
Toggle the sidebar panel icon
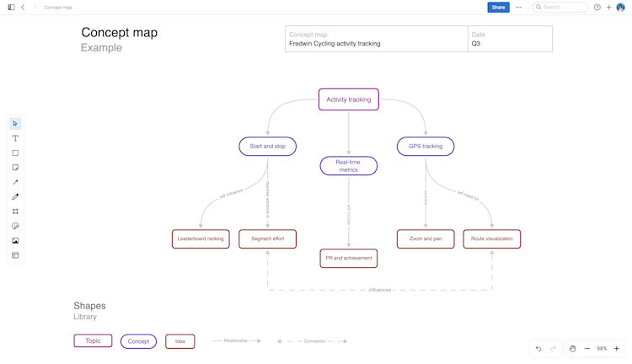(x=11, y=8)
